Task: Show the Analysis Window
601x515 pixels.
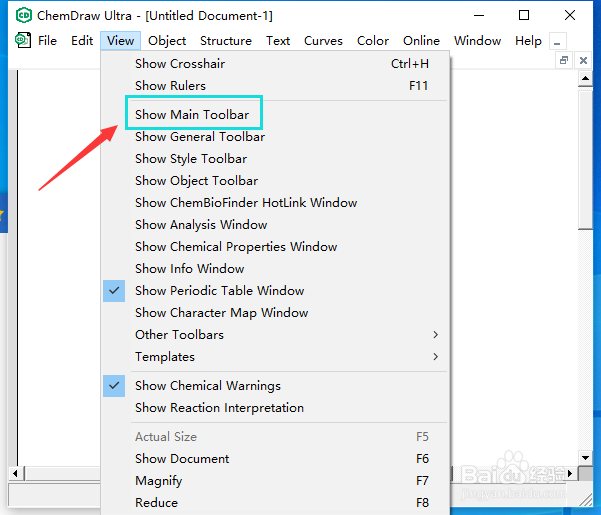Action: pyautogui.click(x=275, y=225)
